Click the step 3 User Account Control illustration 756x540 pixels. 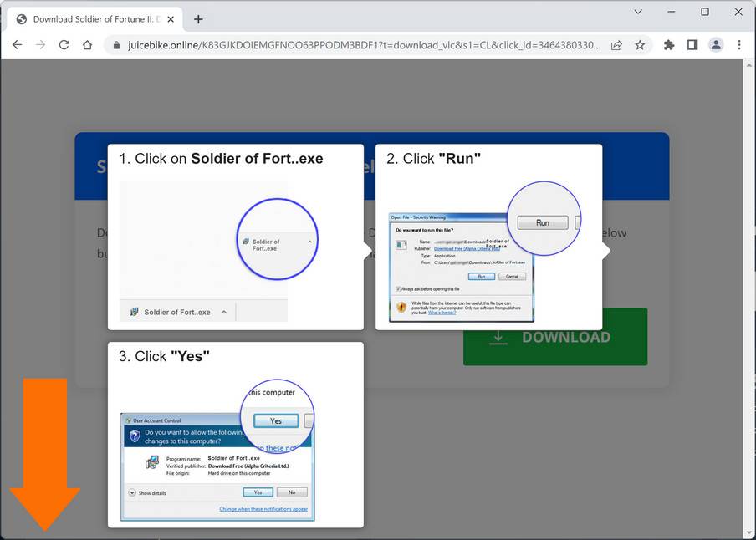[x=217, y=451]
